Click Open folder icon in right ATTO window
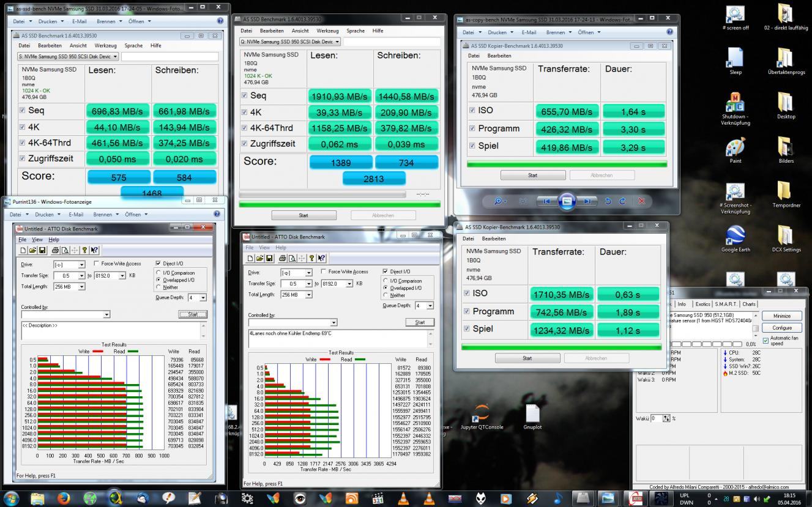The image size is (812, 507). click(260, 259)
